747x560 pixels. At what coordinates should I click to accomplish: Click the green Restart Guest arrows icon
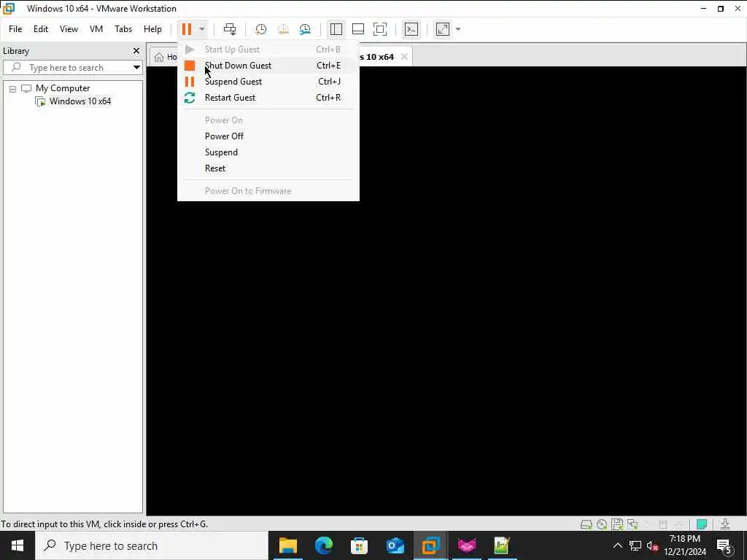pos(190,98)
